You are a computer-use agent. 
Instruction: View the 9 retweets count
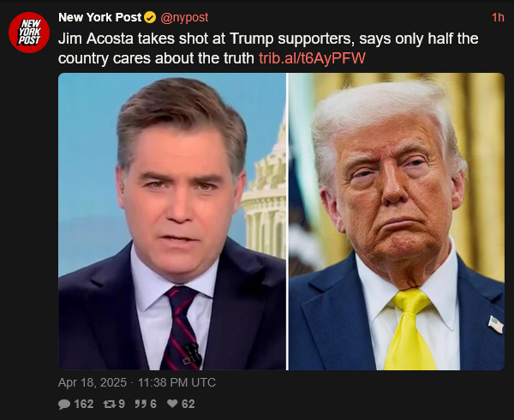tap(122, 404)
